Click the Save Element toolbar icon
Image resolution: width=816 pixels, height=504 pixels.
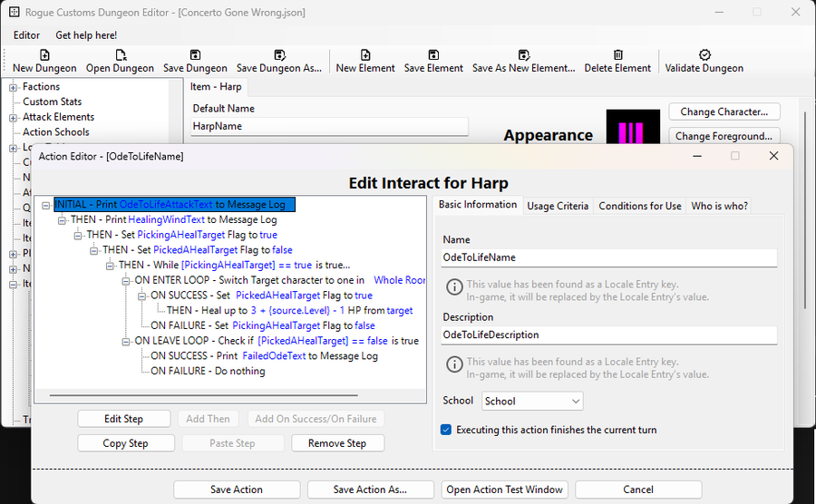pyautogui.click(x=433, y=55)
